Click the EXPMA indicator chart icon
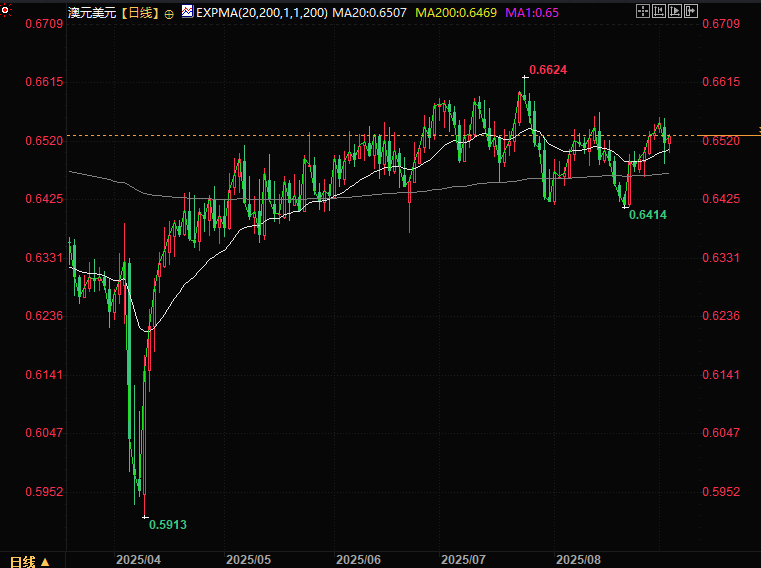 pyautogui.click(x=187, y=11)
